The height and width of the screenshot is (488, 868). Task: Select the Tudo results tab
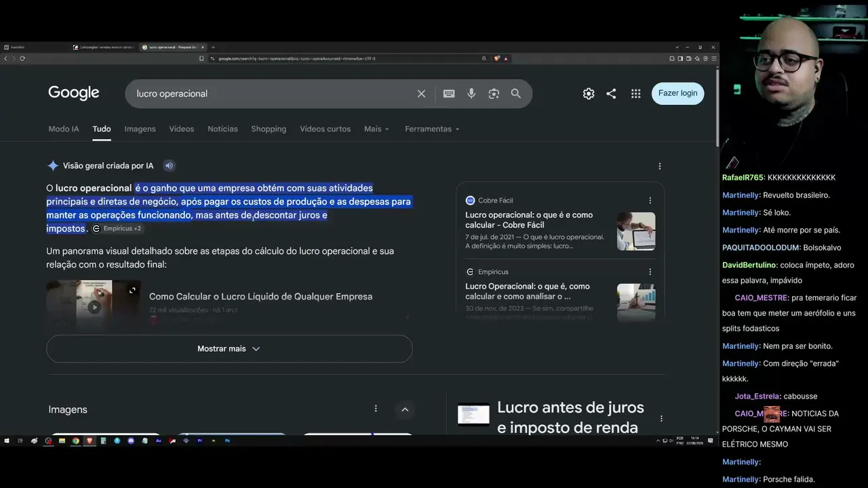click(x=102, y=129)
